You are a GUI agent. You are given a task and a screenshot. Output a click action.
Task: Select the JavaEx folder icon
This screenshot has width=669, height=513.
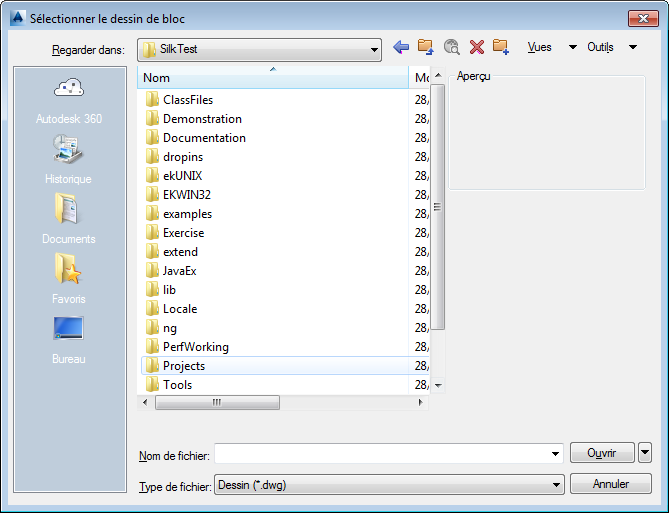[152, 271]
